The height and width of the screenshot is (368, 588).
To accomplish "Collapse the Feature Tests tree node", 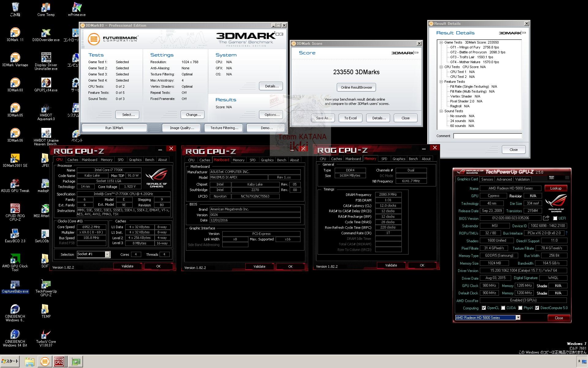I will 441,82.
